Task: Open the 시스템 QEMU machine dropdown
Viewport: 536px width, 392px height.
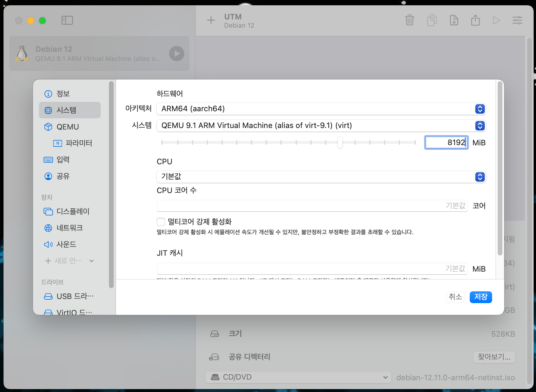Action: coord(321,126)
